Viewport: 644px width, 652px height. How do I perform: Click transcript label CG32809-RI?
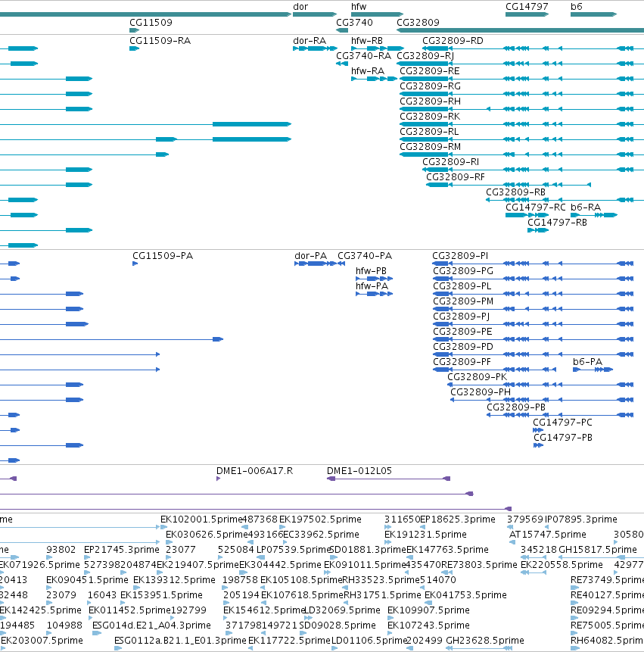(x=451, y=162)
